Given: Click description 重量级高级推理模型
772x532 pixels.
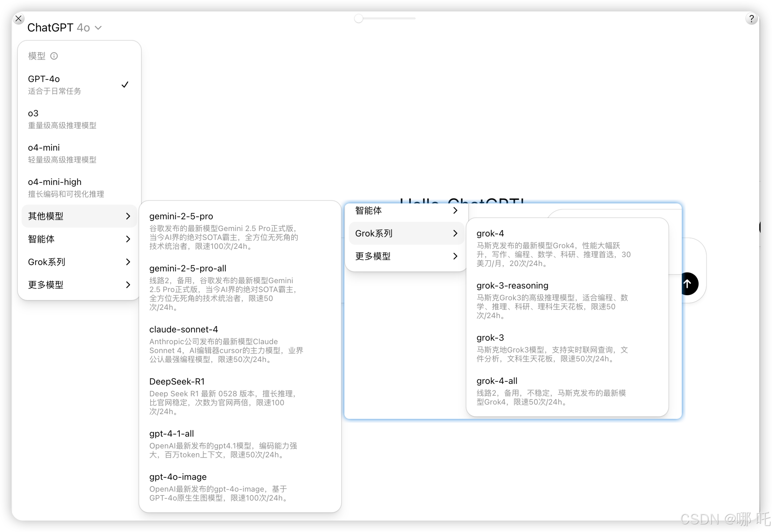Looking at the screenshot, I should tap(62, 125).
